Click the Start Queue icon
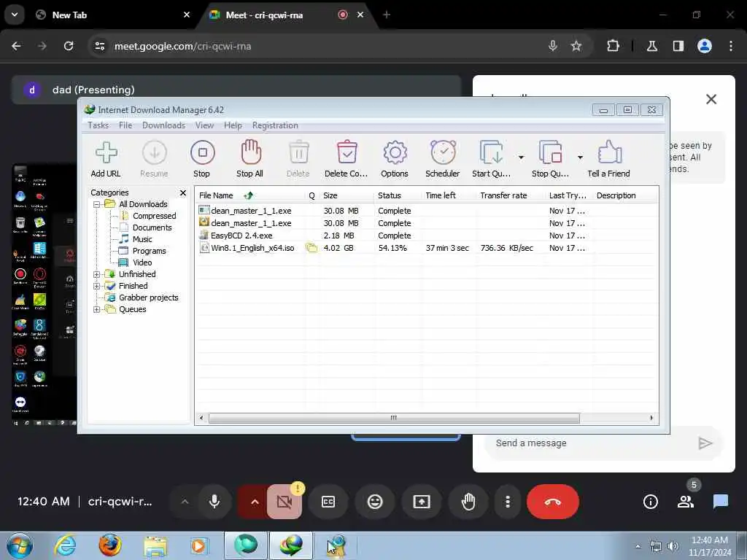 491,152
